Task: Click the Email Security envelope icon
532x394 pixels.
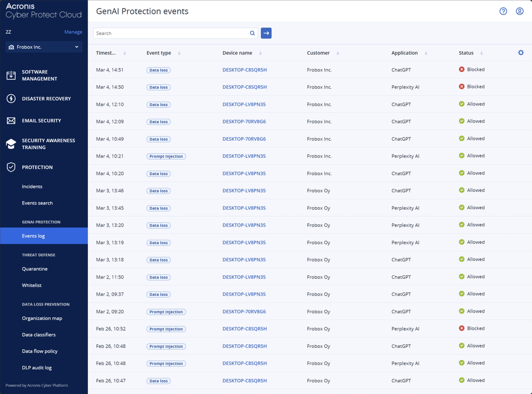Action: pos(11,120)
